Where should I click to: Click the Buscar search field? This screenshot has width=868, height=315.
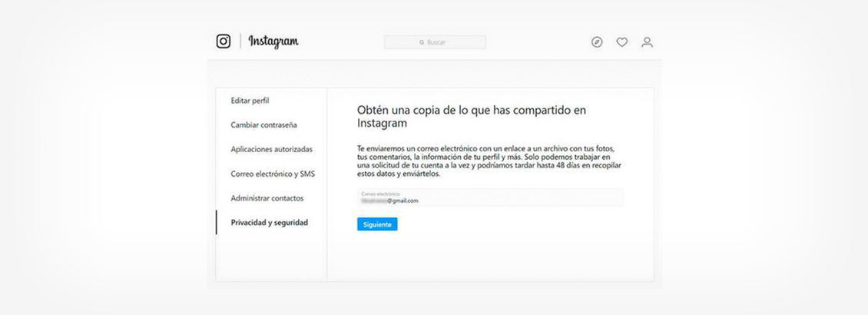(435, 42)
